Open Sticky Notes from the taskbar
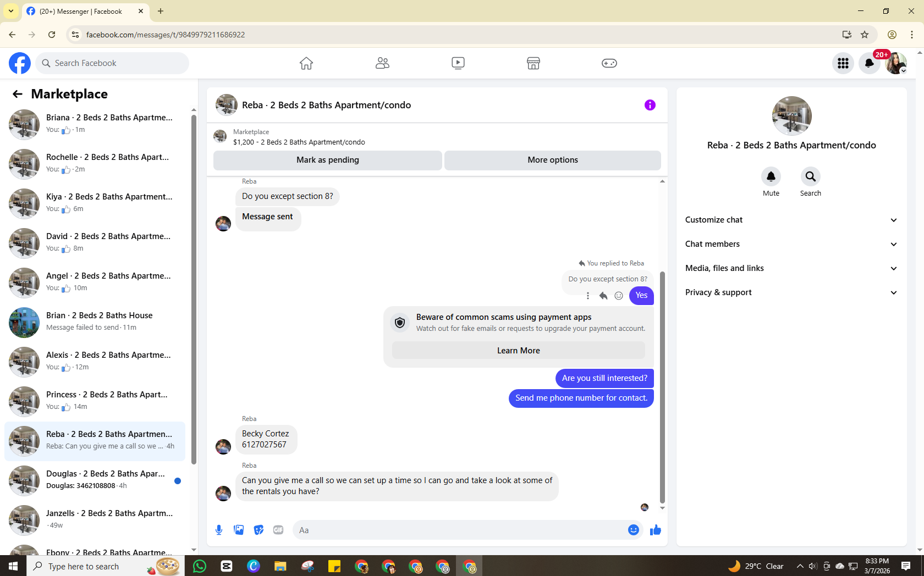The image size is (924, 576). click(x=334, y=566)
